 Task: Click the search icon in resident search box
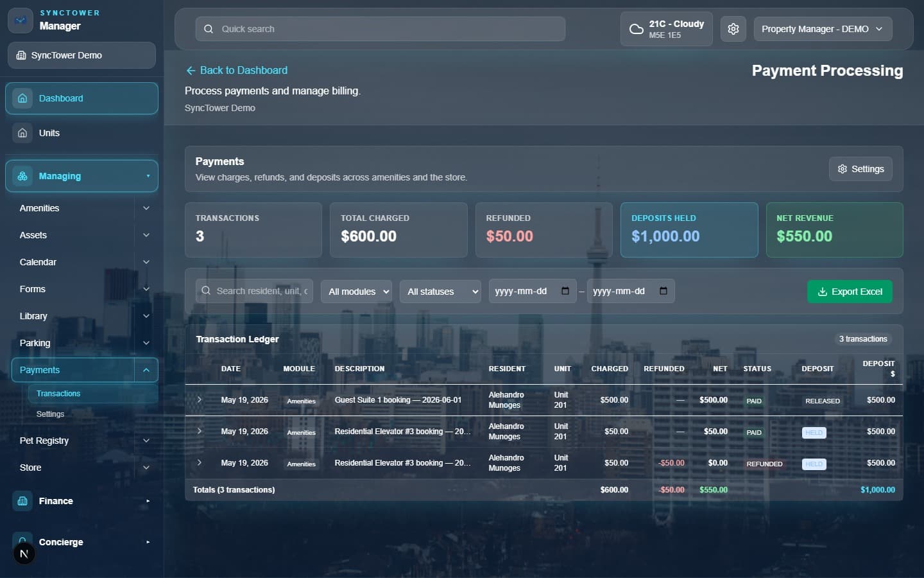(x=206, y=291)
